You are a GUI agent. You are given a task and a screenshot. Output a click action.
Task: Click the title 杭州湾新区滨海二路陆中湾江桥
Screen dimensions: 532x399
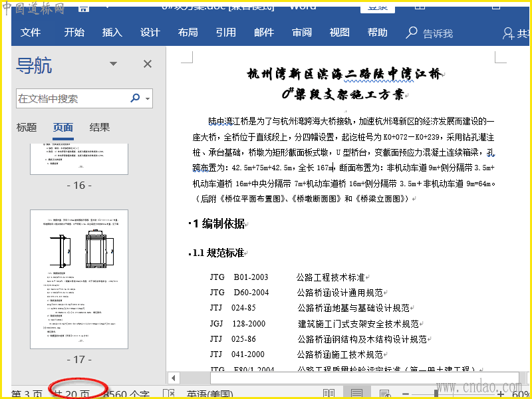[x=344, y=74]
